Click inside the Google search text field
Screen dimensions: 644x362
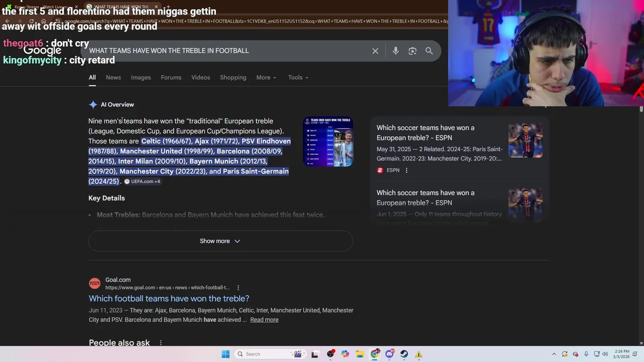226,51
